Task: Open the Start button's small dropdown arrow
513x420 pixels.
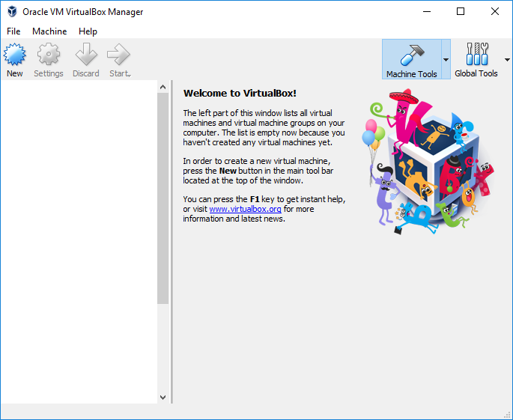Action: pyautogui.click(x=130, y=76)
